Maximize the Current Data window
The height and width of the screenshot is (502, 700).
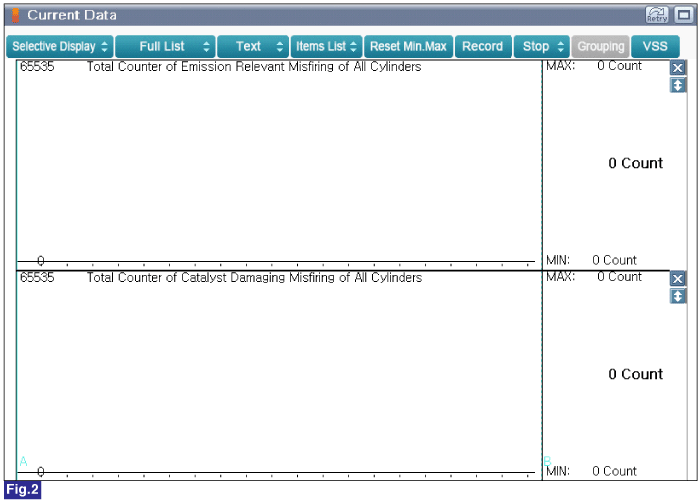pyautogui.click(x=683, y=15)
